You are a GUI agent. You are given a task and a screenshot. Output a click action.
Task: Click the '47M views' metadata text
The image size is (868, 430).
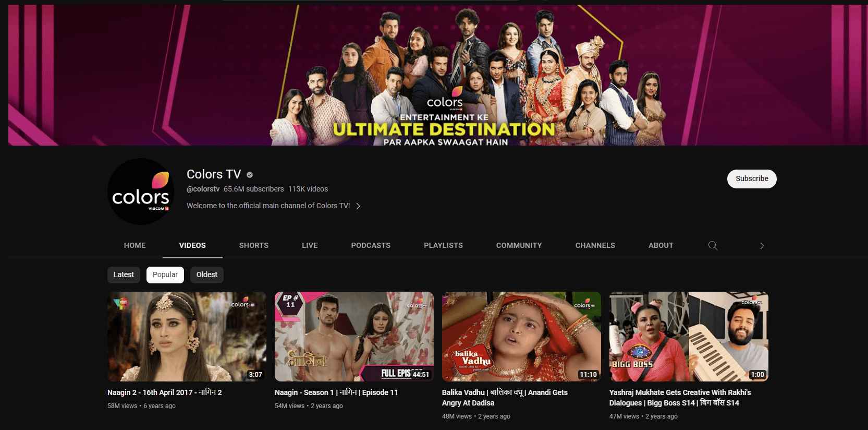[x=625, y=416]
